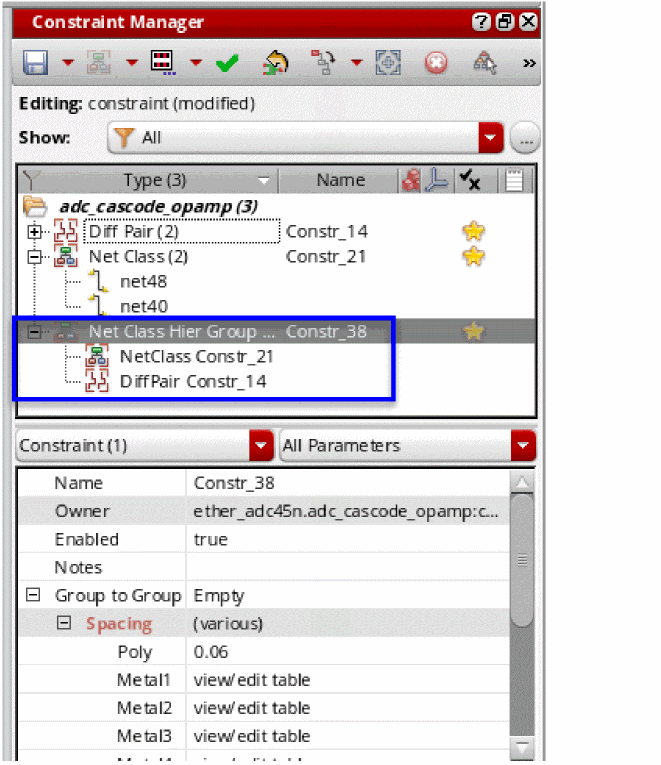
Task: Click the Owner value field
Action: point(347,511)
